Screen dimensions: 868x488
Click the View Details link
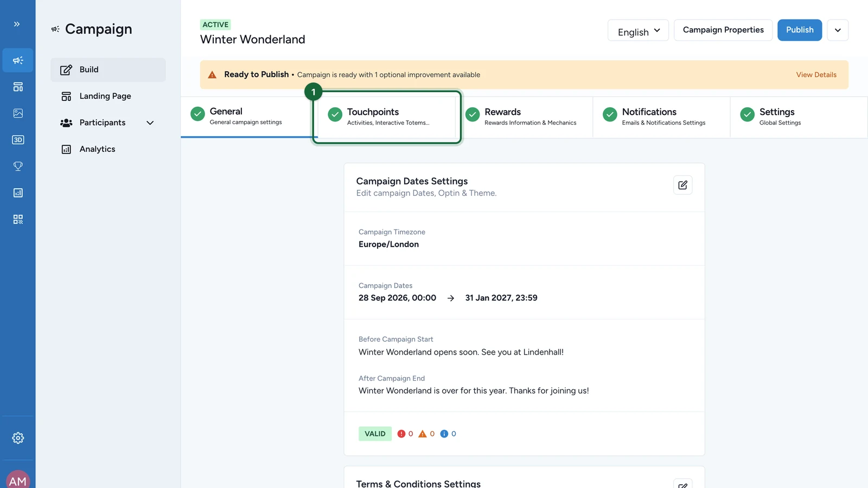click(x=816, y=75)
